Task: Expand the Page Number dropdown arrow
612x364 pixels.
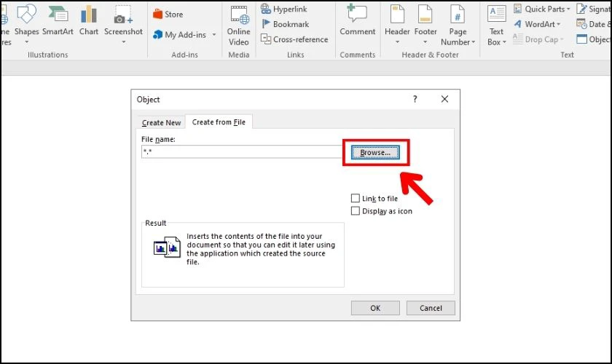Action: pos(474,42)
